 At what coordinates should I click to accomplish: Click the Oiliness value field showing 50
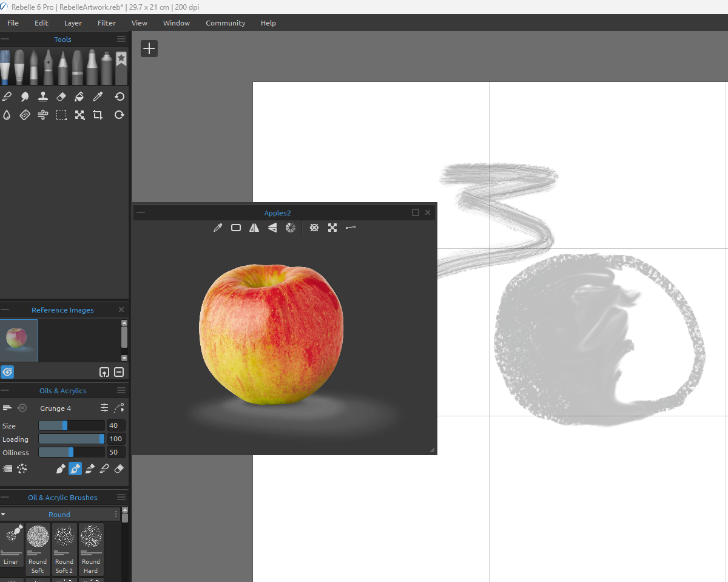pyautogui.click(x=116, y=452)
